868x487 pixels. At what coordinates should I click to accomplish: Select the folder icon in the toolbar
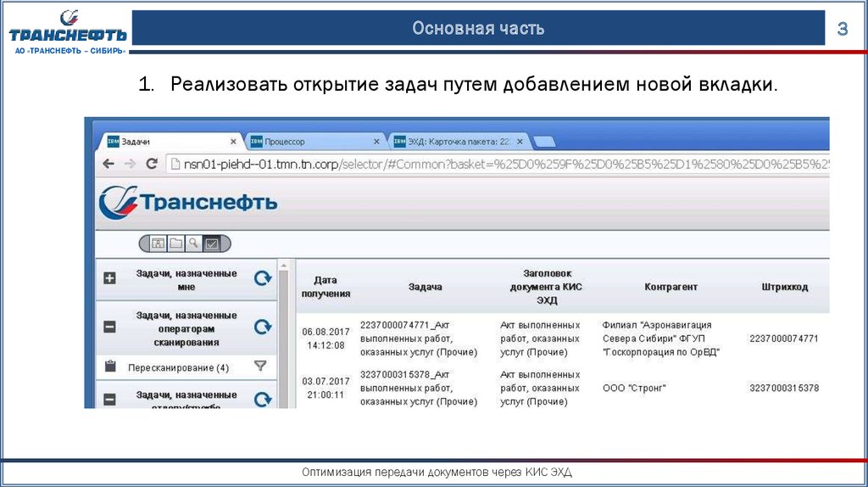(176, 243)
